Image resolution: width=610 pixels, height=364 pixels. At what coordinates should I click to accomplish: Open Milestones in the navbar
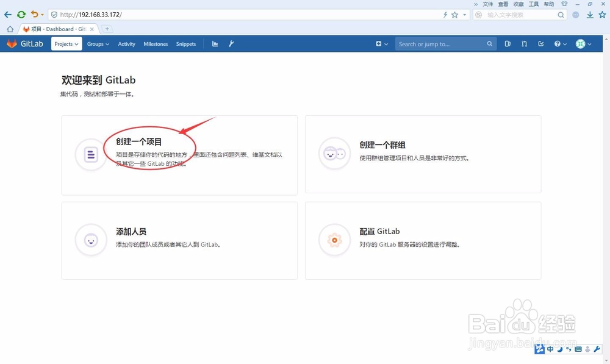coord(156,44)
